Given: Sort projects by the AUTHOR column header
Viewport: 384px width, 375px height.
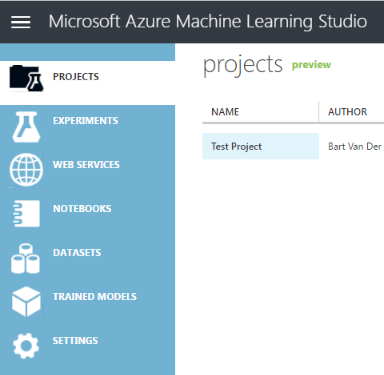Looking at the screenshot, I should tap(347, 112).
